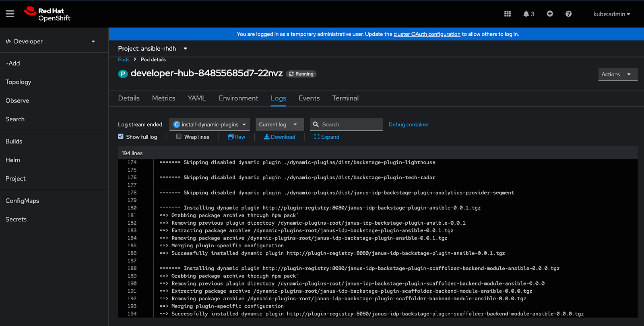The height and width of the screenshot is (326, 644).
Task: Enable the Wrap lines checkbox
Action: (179, 137)
